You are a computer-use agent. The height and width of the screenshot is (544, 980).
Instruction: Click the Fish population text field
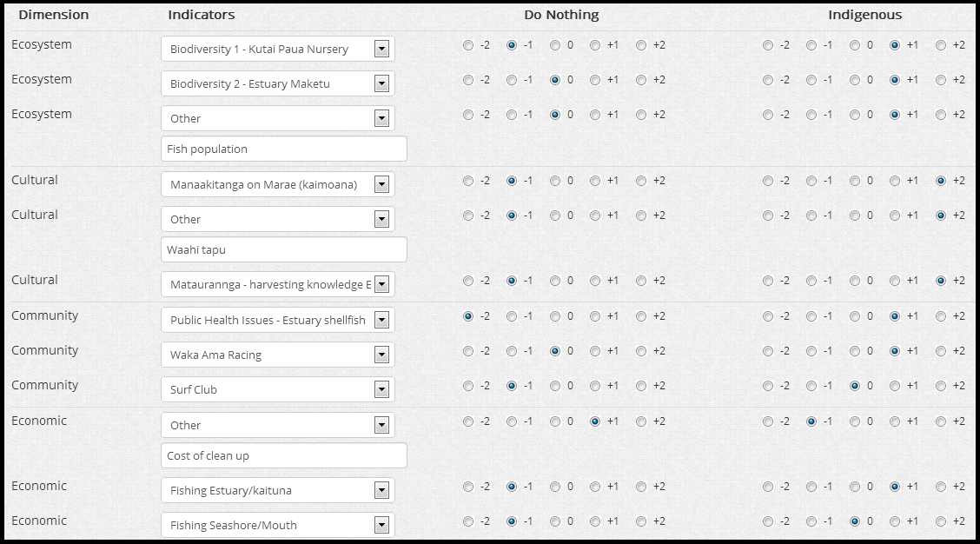pyautogui.click(x=284, y=149)
